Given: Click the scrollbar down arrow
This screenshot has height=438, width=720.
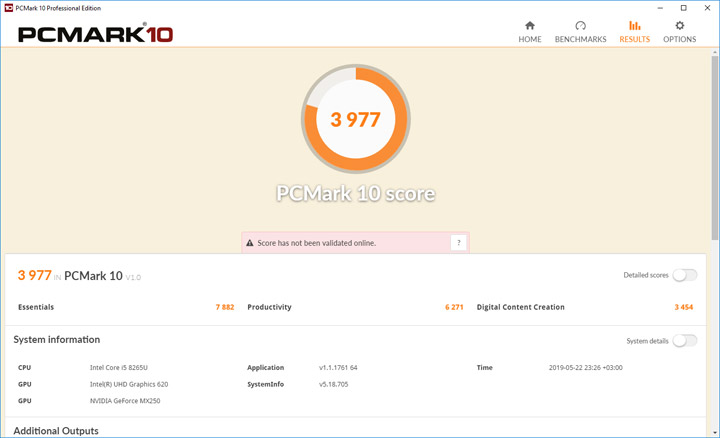Looking at the screenshot, I should (715, 432).
